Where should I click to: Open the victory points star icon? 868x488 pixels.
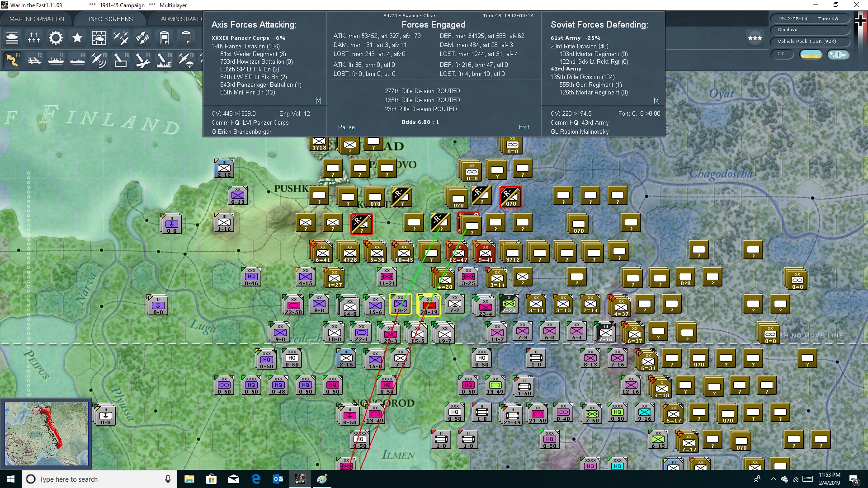point(77,38)
